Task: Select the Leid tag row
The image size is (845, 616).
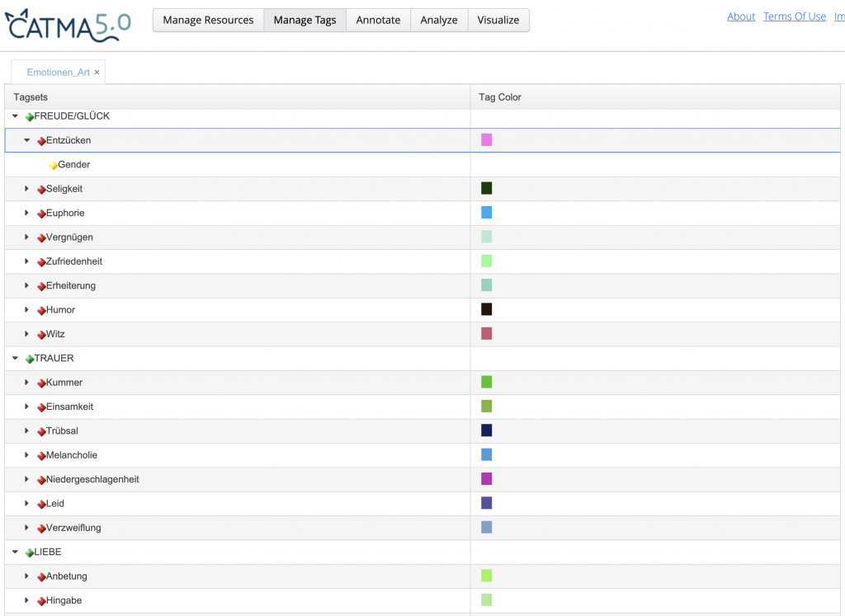Action: coord(422,504)
